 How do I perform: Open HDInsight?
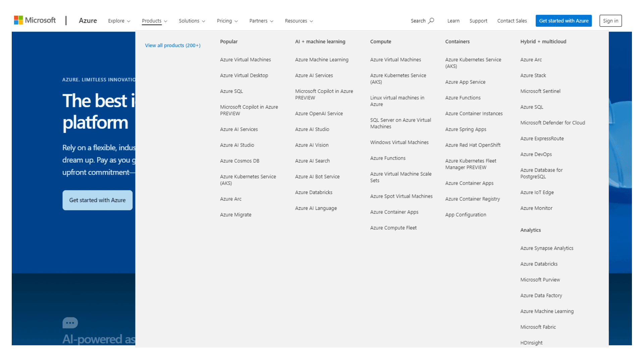click(531, 343)
